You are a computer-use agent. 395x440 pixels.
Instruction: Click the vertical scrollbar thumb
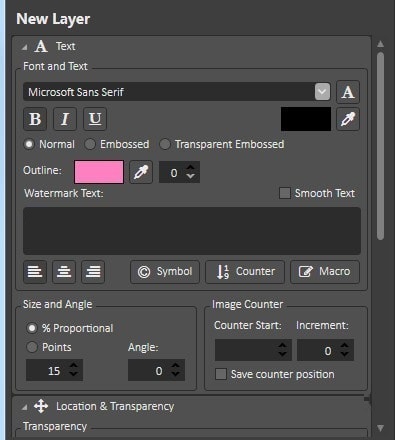click(x=380, y=146)
